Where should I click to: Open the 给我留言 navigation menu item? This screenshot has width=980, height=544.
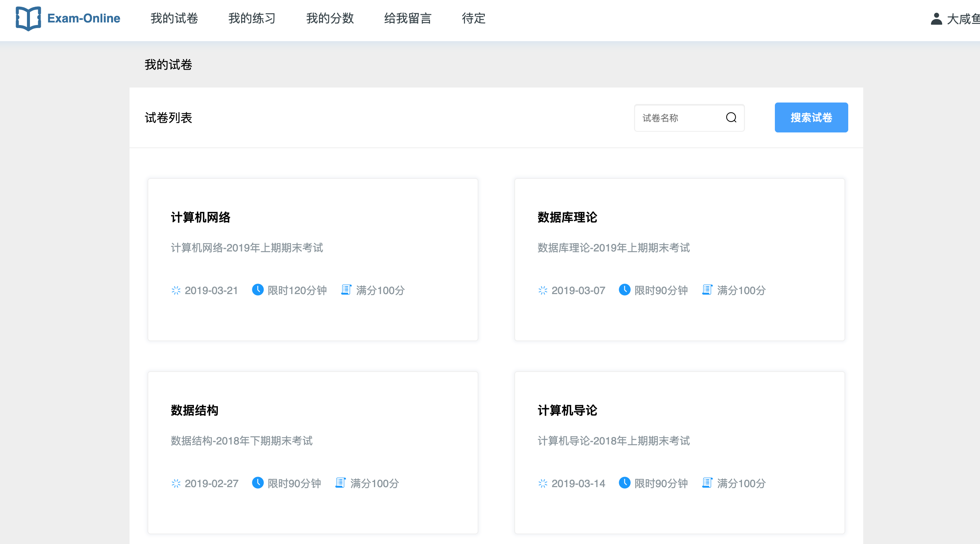pos(408,18)
